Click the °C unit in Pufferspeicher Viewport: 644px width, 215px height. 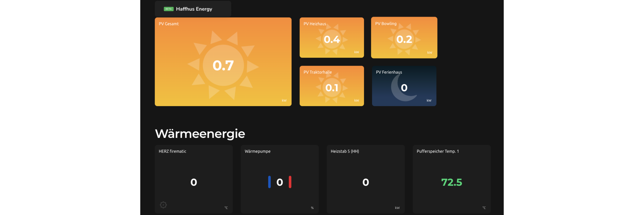point(484,208)
